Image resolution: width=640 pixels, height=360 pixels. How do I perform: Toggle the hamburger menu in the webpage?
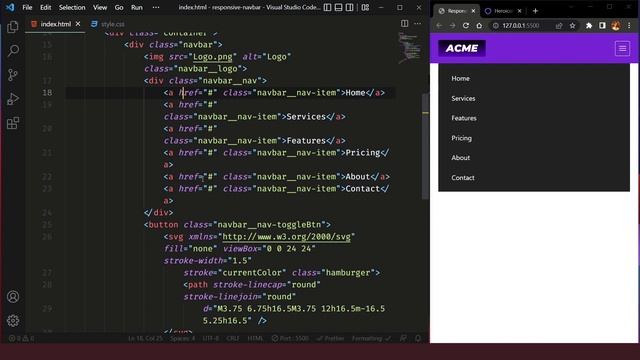pyautogui.click(x=622, y=49)
